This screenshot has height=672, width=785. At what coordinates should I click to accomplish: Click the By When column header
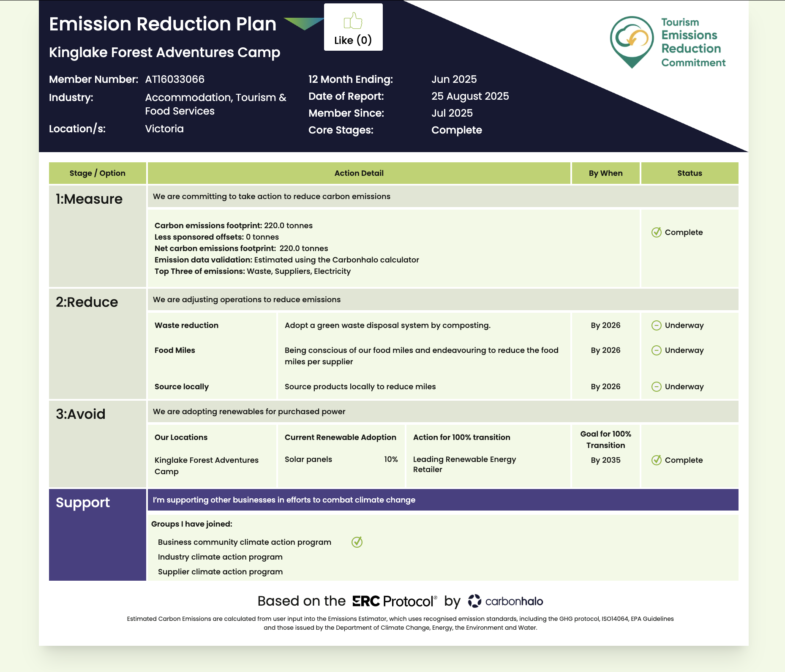605,173
